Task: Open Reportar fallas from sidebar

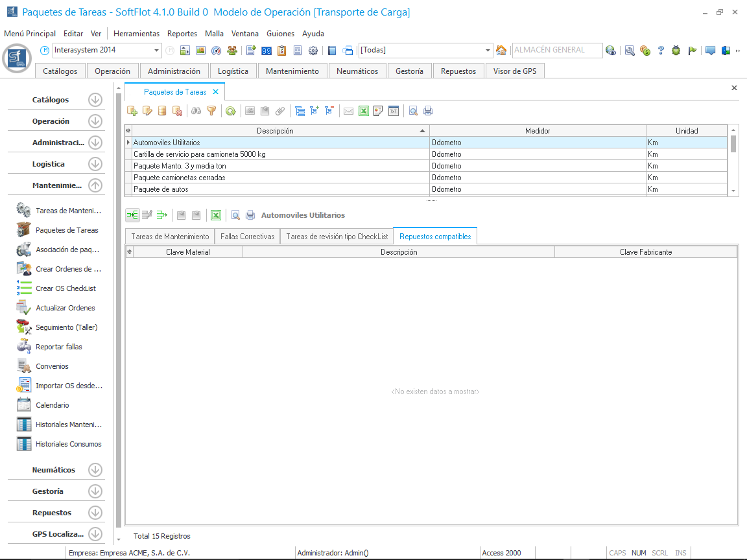Action: (59, 347)
